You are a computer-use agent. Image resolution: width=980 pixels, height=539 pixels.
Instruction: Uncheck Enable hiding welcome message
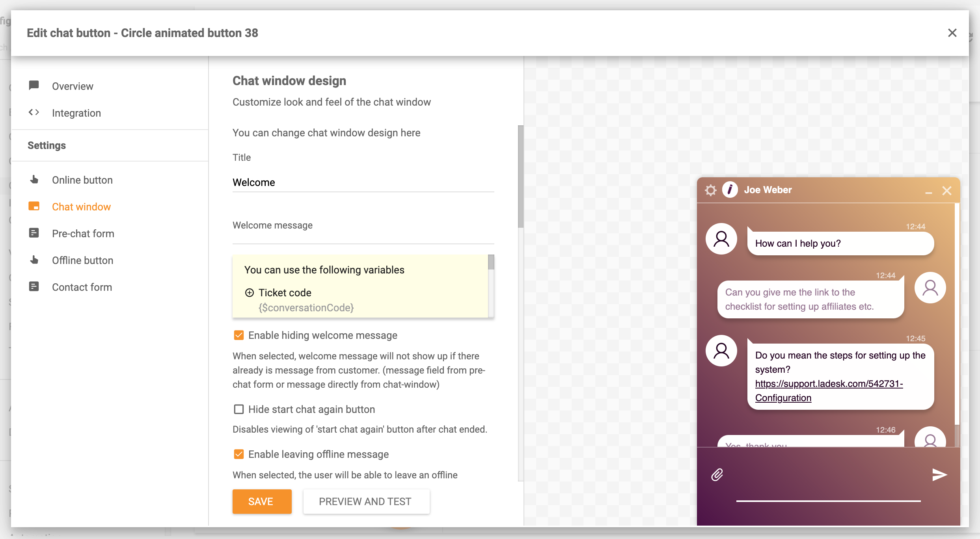pyautogui.click(x=238, y=335)
